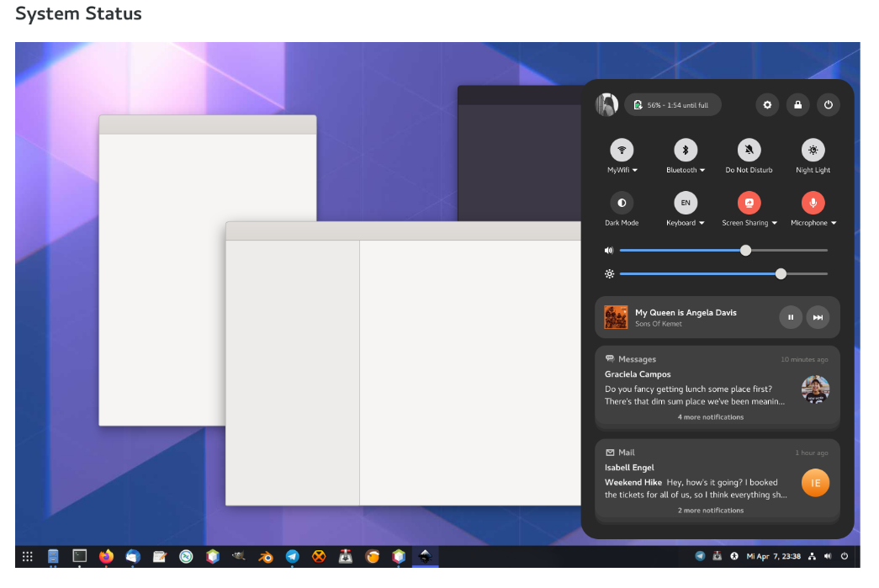
Task: Open Blender from the taskbar
Action: click(x=265, y=556)
